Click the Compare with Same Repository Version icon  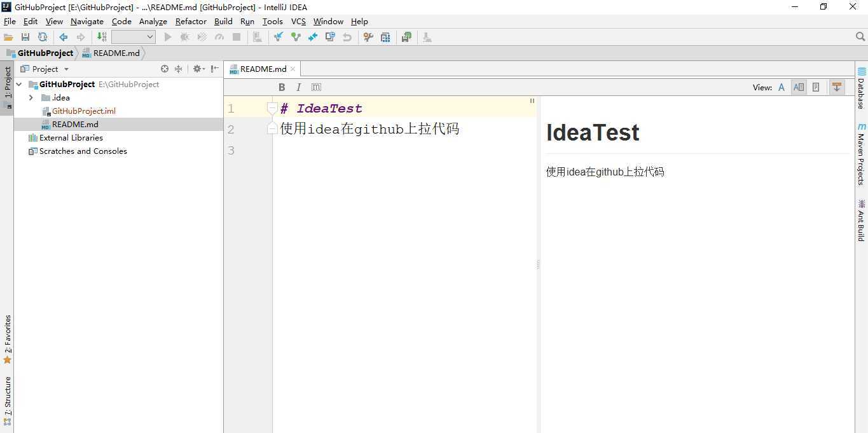coord(313,38)
